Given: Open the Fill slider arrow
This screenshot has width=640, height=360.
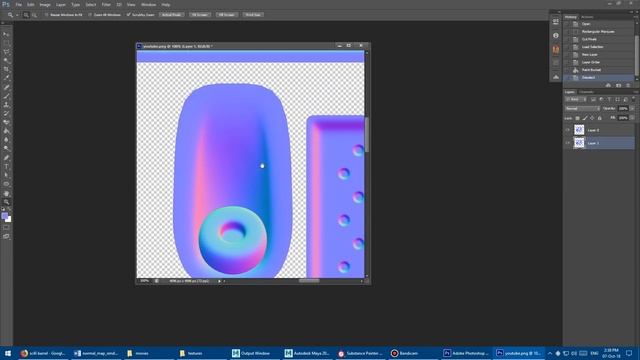Looking at the screenshot, I should (632, 118).
